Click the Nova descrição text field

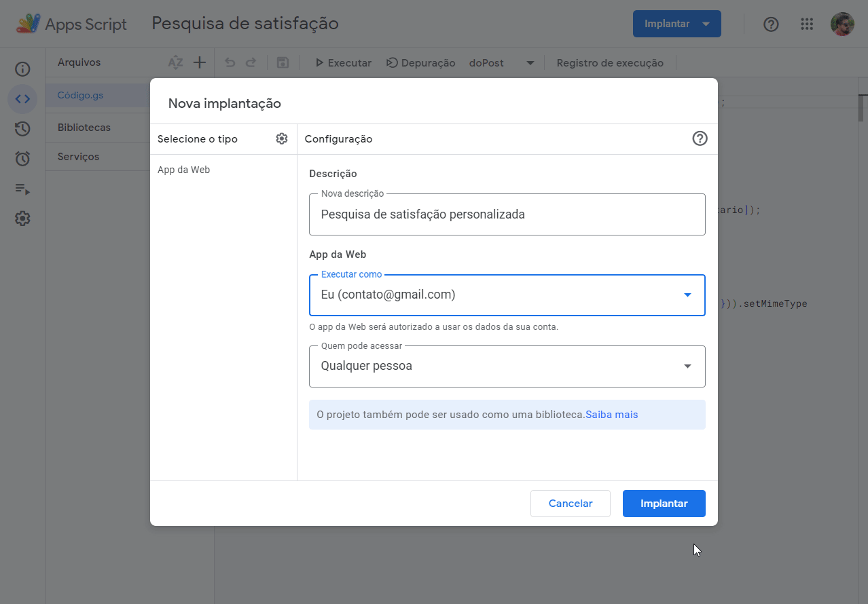tap(507, 214)
